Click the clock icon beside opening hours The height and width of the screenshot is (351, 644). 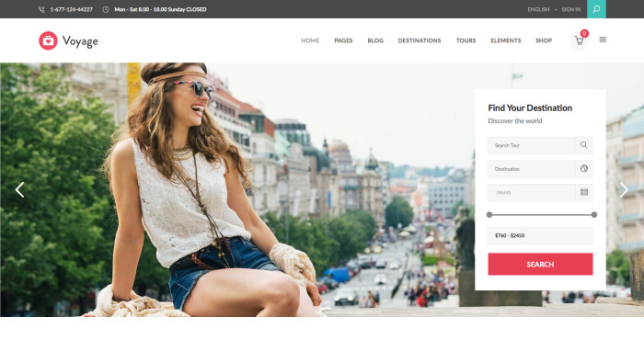[x=106, y=9]
